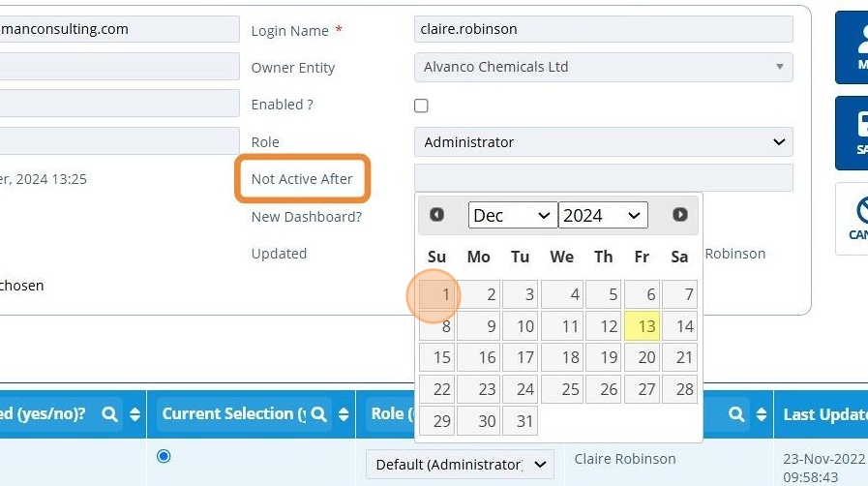Expand the Role dropdown set to Administrator
The width and height of the screenshot is (868, 486).
(603, 142)
